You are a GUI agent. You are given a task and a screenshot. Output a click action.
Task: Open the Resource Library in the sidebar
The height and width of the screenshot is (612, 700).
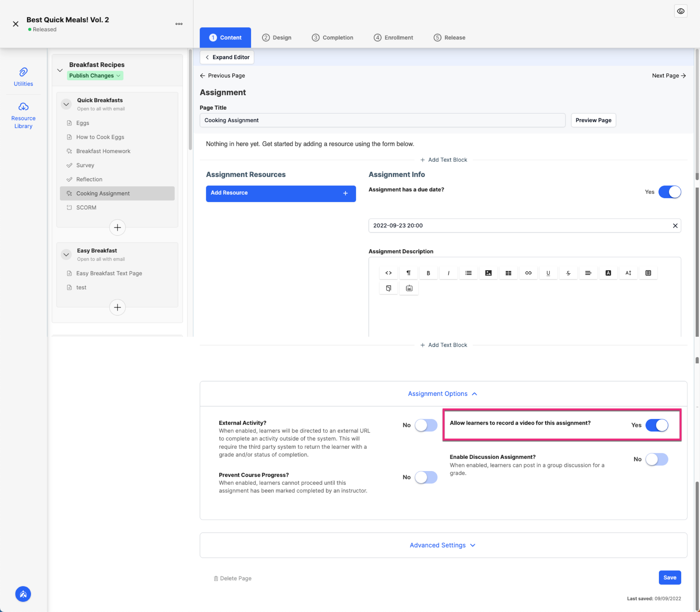[23, 116]
